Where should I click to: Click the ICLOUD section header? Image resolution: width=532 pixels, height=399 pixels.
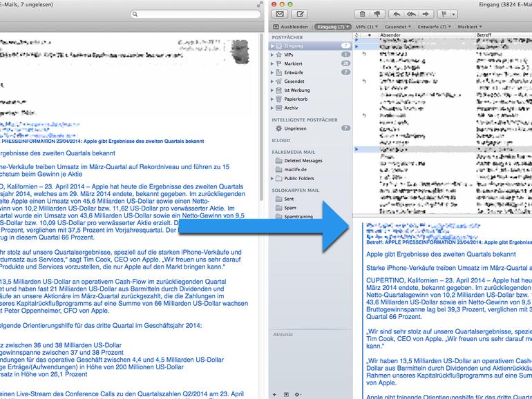(281, 140)
